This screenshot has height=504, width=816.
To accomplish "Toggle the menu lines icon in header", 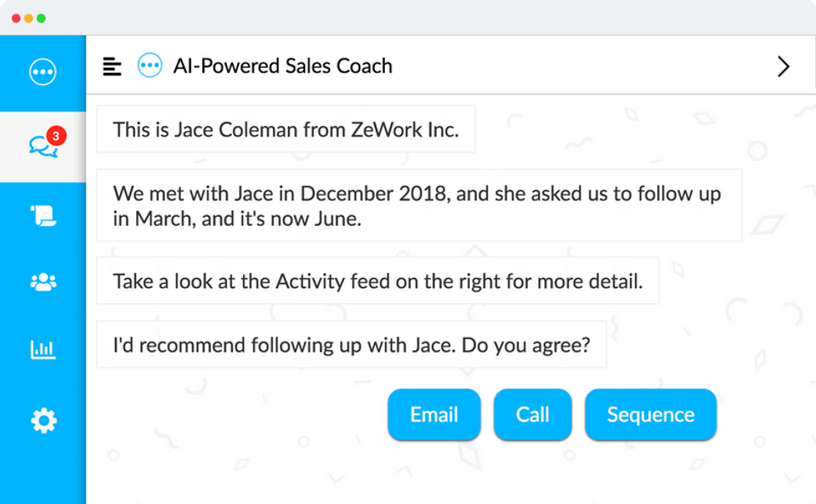I will tap(112, 66).
